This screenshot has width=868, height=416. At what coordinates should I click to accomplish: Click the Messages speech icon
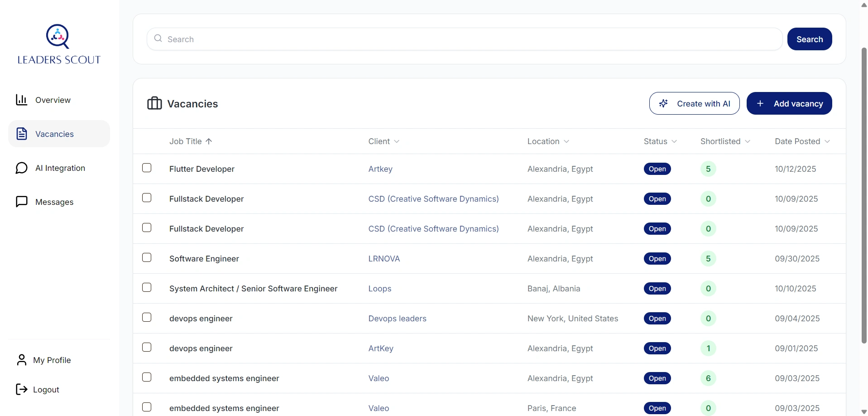22,202
